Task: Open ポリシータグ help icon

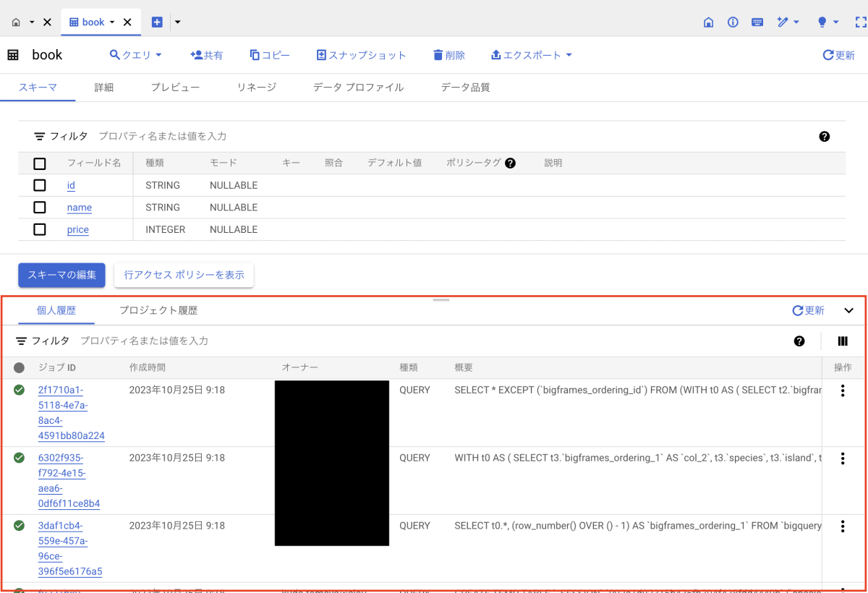Action: [x=511, y=163]
